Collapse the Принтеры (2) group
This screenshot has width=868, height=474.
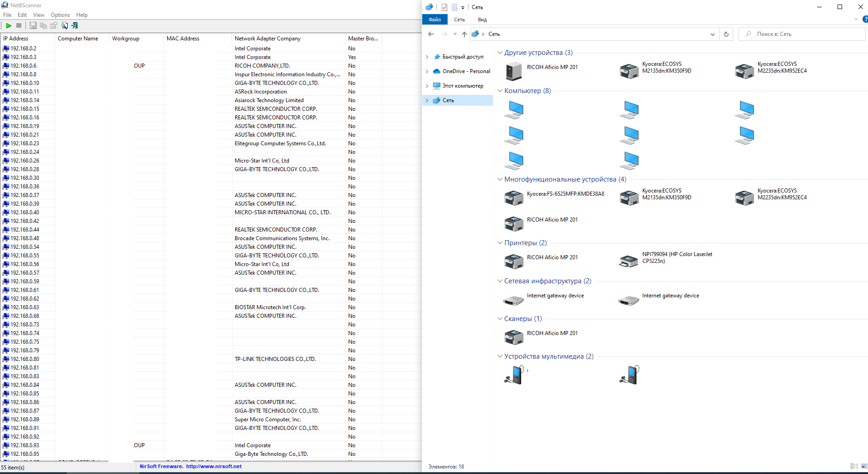(x=500, y=243)
